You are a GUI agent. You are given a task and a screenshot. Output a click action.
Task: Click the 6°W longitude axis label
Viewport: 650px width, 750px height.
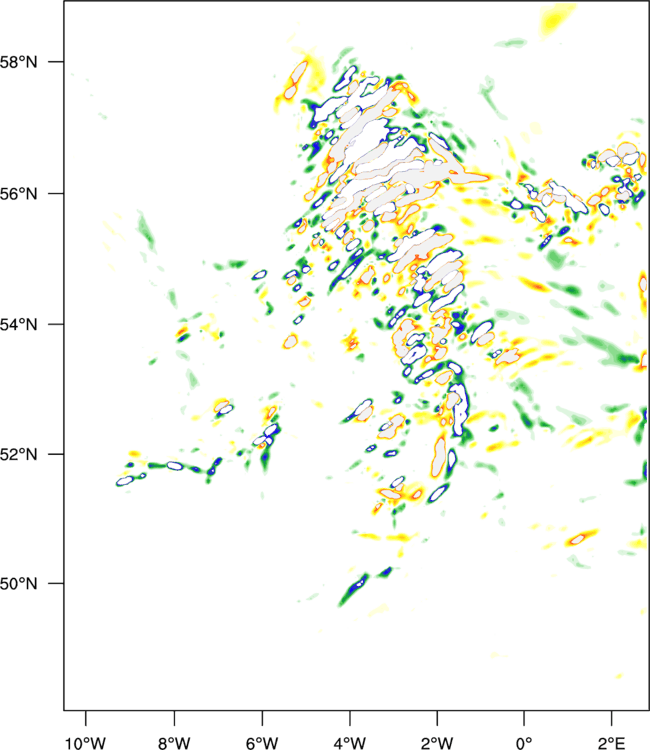(262, 743)
